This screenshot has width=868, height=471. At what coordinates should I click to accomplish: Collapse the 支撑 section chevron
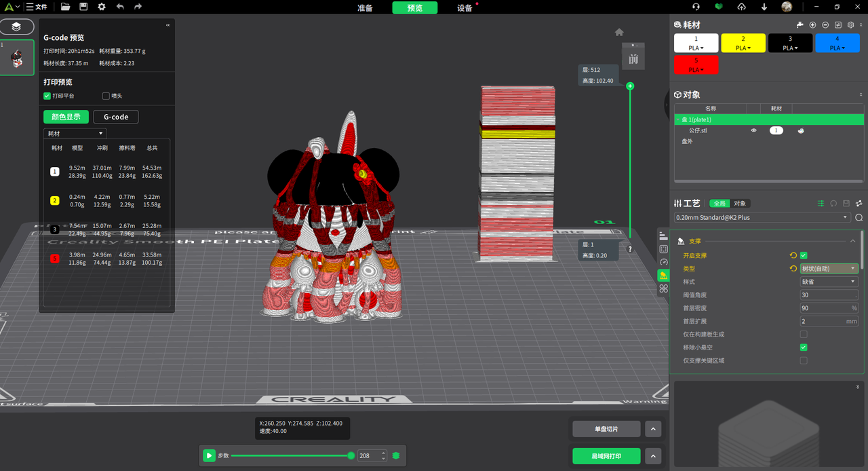[x=852, y=241]
